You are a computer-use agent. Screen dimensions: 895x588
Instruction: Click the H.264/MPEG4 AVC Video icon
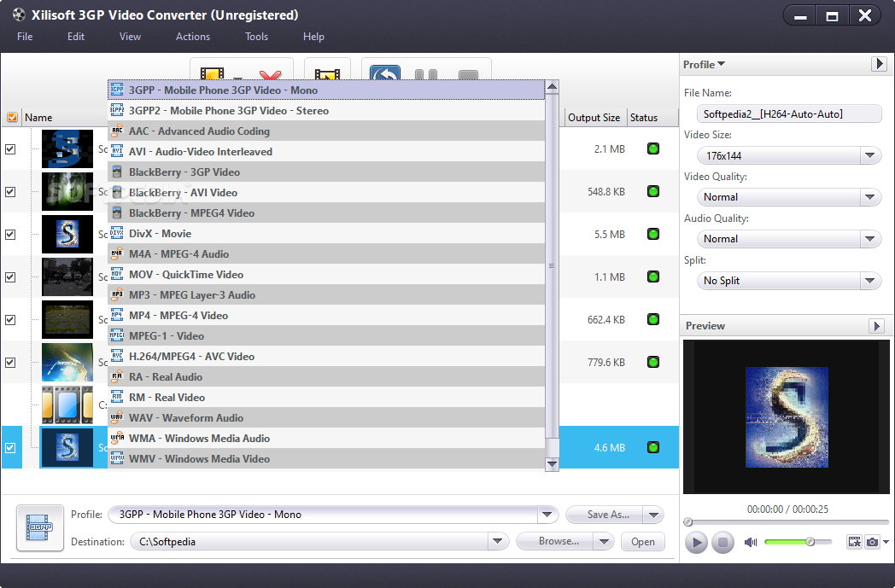pyautogui.click(x=117, y=357)
